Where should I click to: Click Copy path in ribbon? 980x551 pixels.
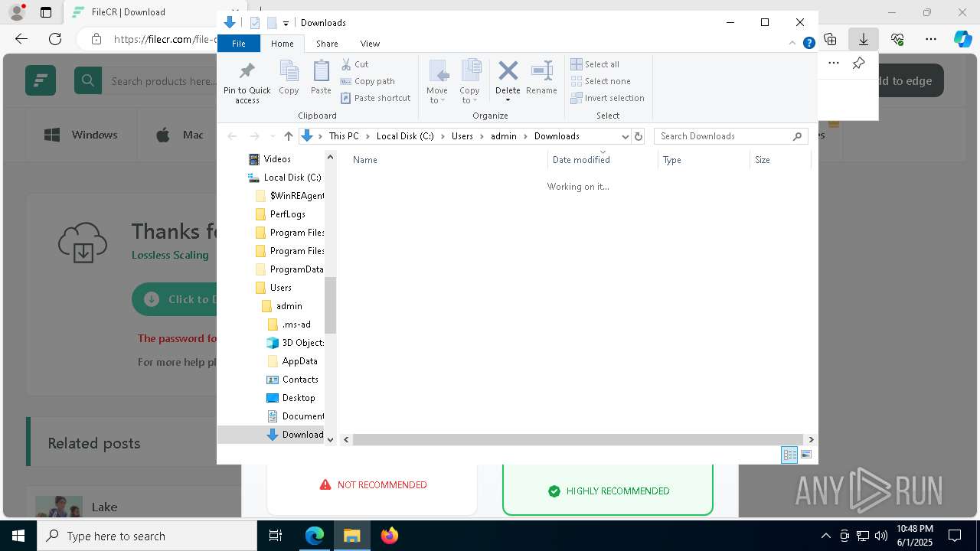tap(368, 81)
